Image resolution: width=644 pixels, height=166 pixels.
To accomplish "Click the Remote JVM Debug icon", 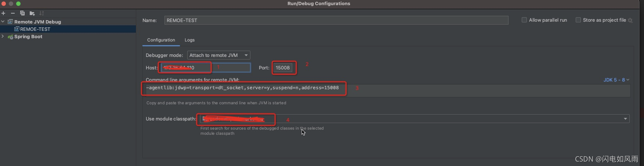I will pyautogui.click(x=10, y=22).
